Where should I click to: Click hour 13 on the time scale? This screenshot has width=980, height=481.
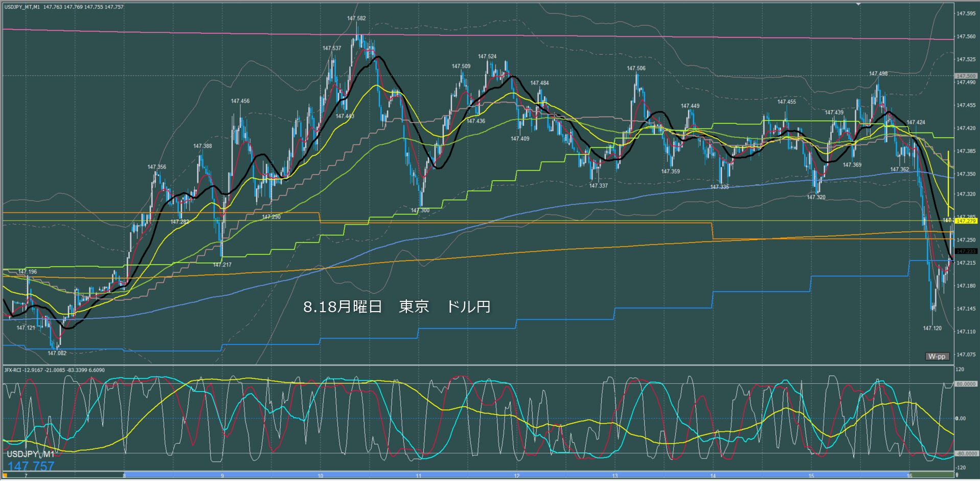pyautogui.click(x=615, y=476)
